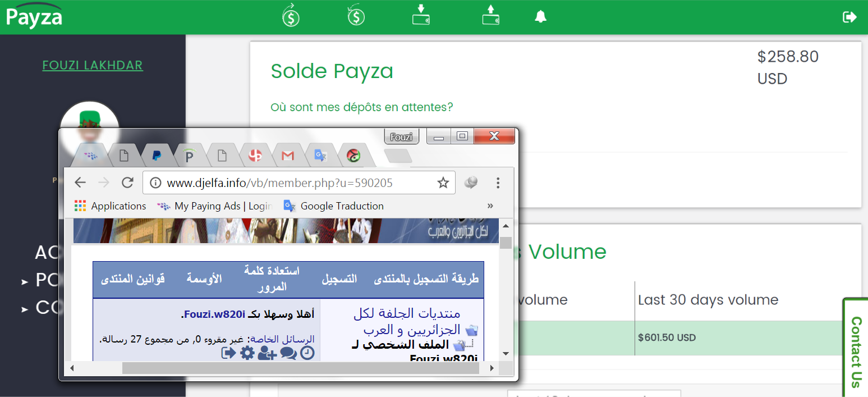
Task: Click the $601.50 USD volume cell
Action: click(x=667, y=338)
